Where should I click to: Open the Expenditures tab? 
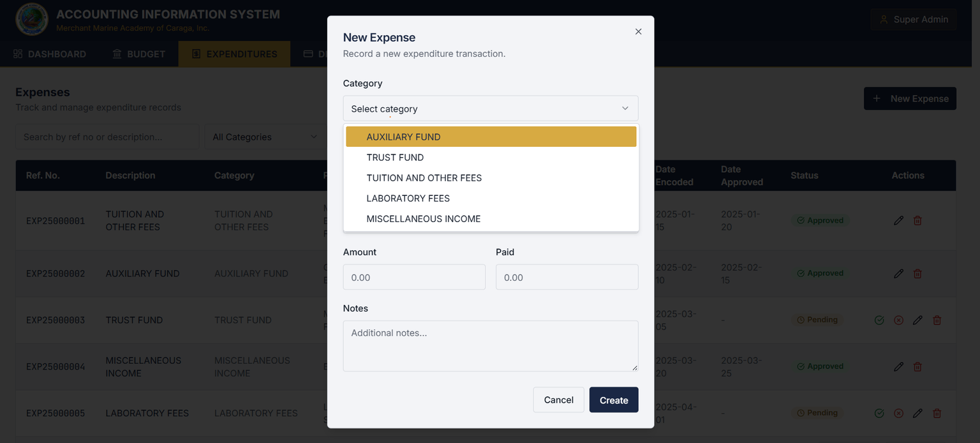(234, 54)
